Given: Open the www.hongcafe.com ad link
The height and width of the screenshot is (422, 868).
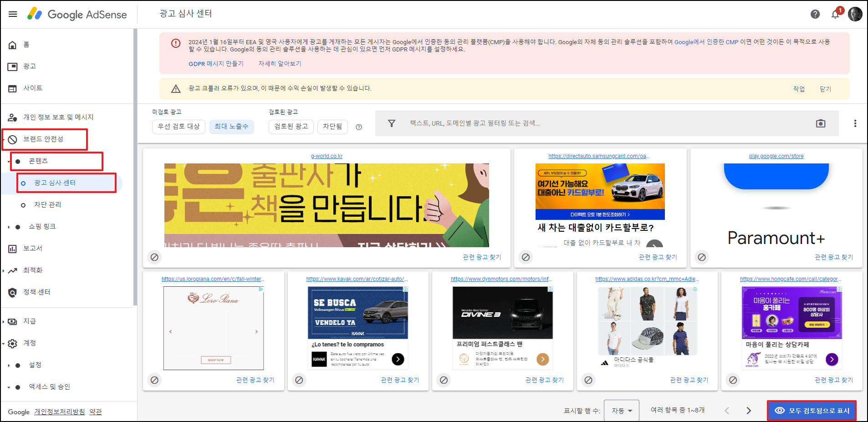Looking at the screenshot, I should (x=791, y=279).
